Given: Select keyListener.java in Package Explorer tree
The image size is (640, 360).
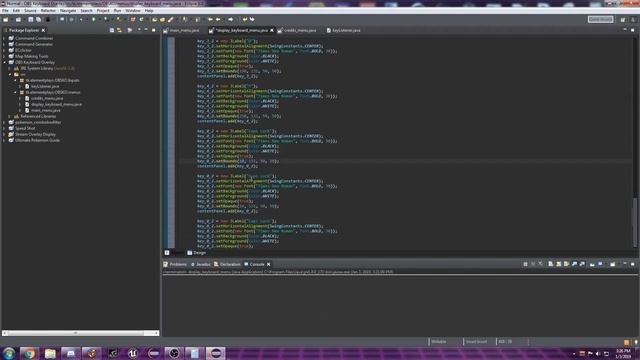Looking at the screenshot, I should click(x=45, y=87).
